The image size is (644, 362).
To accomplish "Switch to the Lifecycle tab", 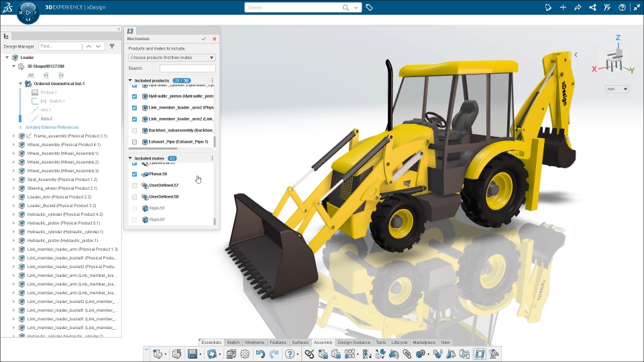I will (399, 343).
